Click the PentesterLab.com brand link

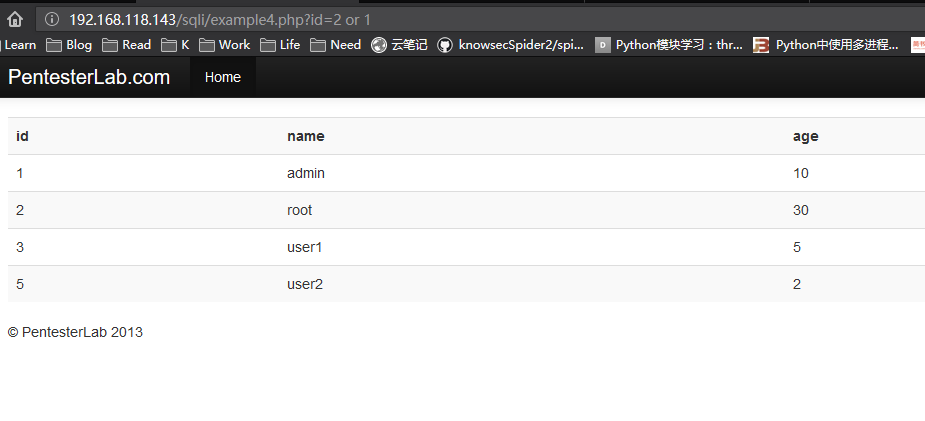(x=89, y=77)
